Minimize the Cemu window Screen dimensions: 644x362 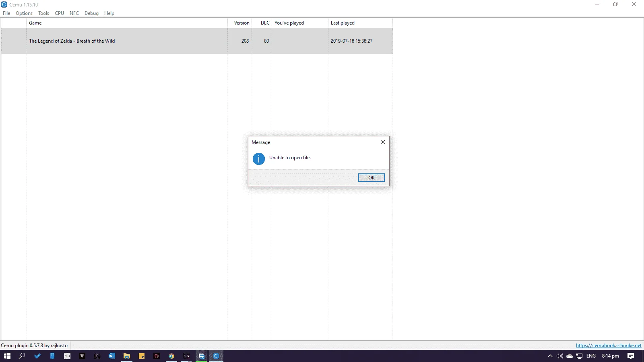597,4
